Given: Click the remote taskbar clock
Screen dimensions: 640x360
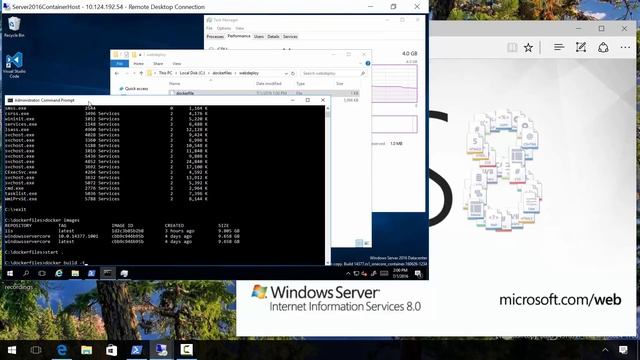Looking at the screenshot, I should click(x=400, y=273).
